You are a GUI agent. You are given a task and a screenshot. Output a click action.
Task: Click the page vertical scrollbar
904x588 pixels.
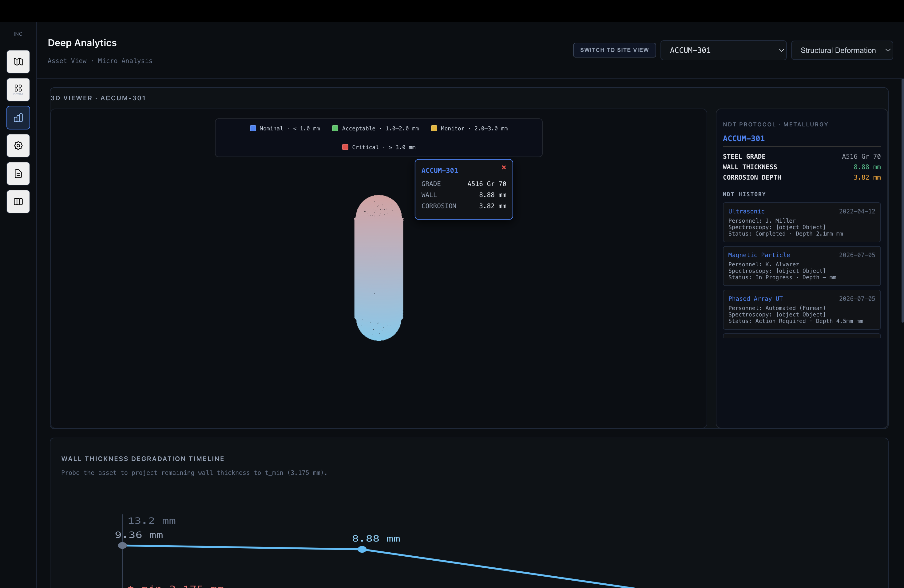click(x=902, y=201)
